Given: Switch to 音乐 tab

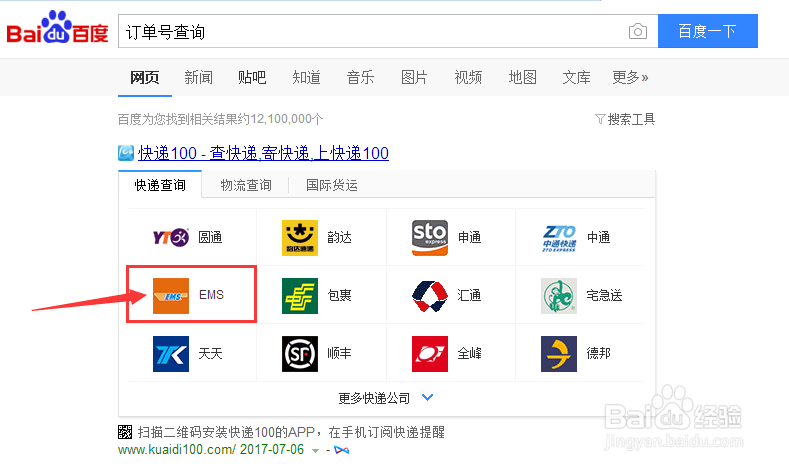Looking at the screenshot, I should point(360,77).
